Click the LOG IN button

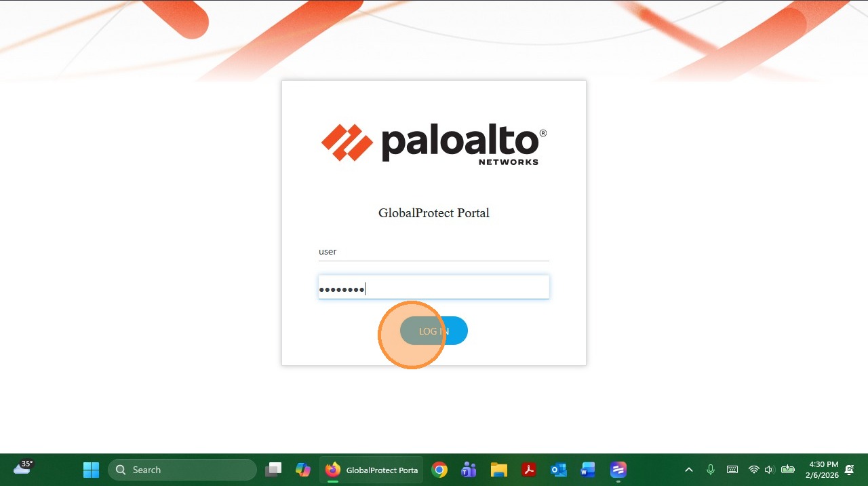[x=433, y=331]
